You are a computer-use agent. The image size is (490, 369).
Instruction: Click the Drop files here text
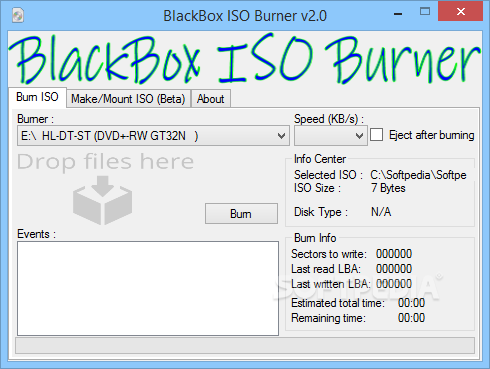(105, 162)
